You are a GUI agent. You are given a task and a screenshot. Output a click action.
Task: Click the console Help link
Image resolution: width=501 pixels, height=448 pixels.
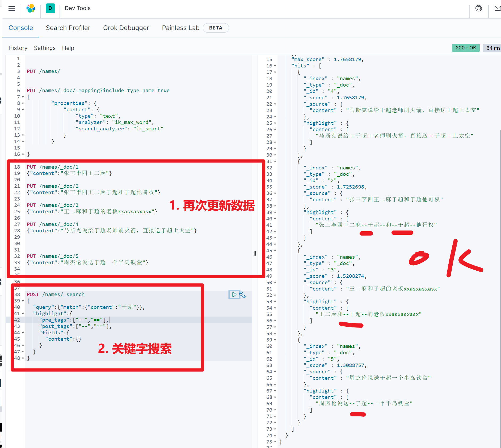pyautogui.click(x=68, y=48)
